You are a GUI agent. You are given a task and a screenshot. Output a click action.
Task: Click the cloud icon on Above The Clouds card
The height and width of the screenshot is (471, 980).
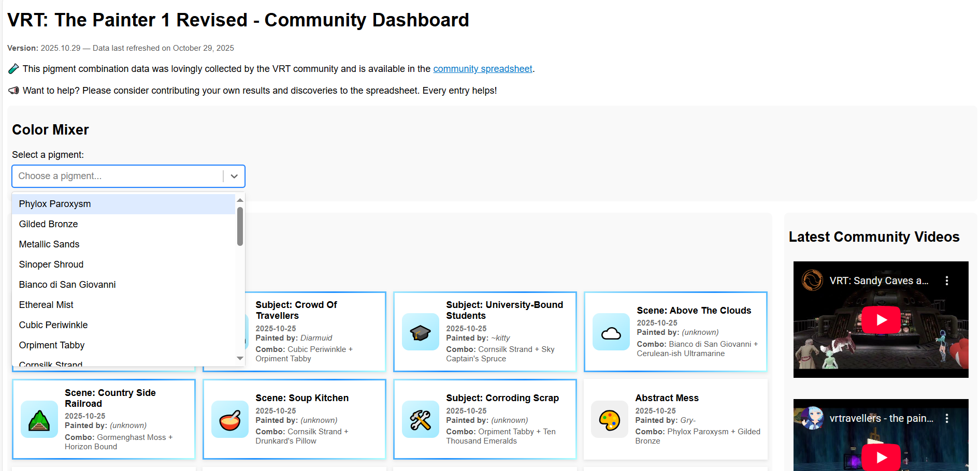pyautogui.click(x=611, y=332)
